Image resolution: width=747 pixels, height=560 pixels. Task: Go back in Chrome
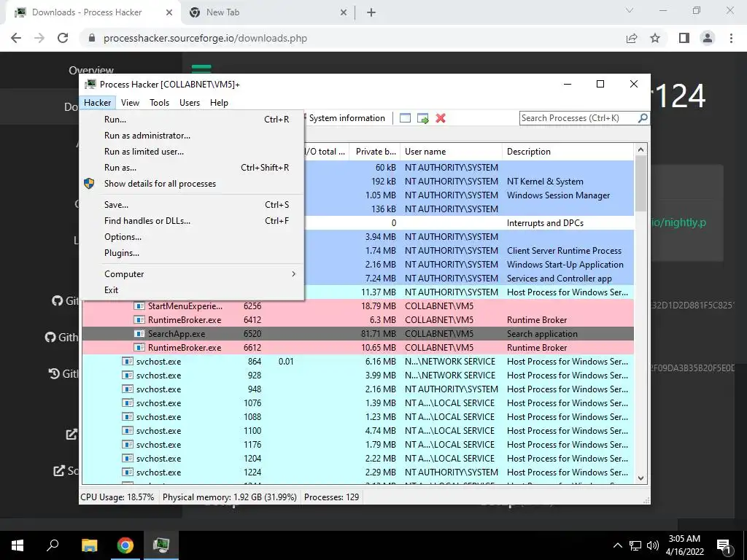(x=16, y=38)
